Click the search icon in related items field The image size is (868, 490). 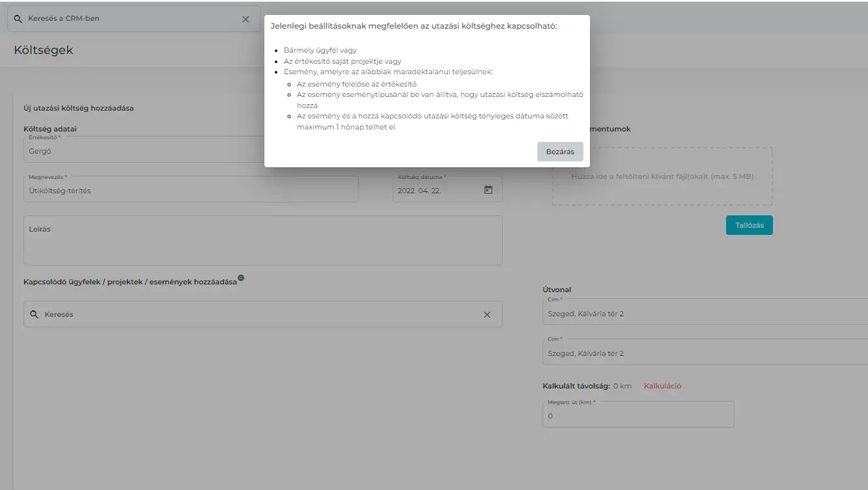pos(35,314)
